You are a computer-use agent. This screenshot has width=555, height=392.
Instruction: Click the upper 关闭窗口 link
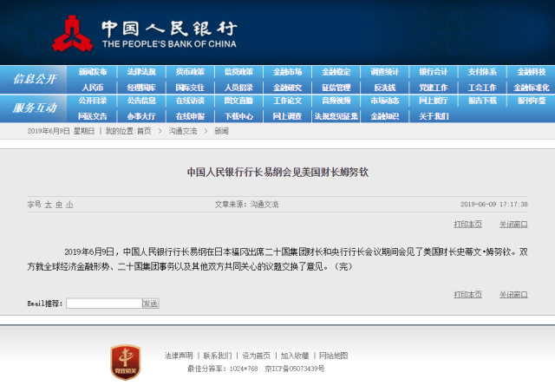point(513,224)
